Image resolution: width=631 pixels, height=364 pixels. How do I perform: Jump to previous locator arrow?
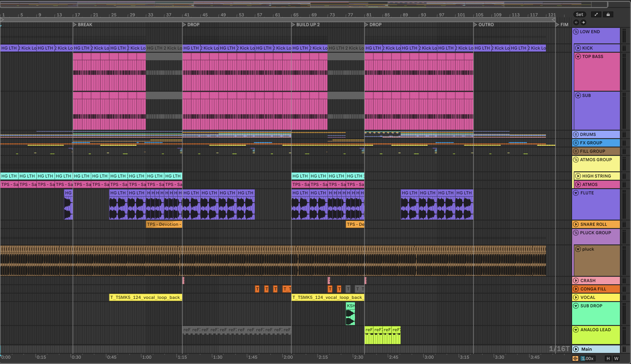coord(576,23)
